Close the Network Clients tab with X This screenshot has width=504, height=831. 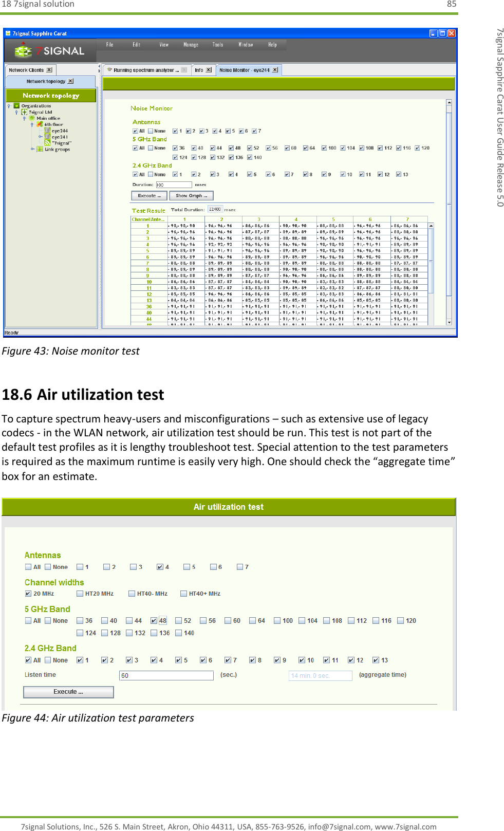click(x=49, y=70)
